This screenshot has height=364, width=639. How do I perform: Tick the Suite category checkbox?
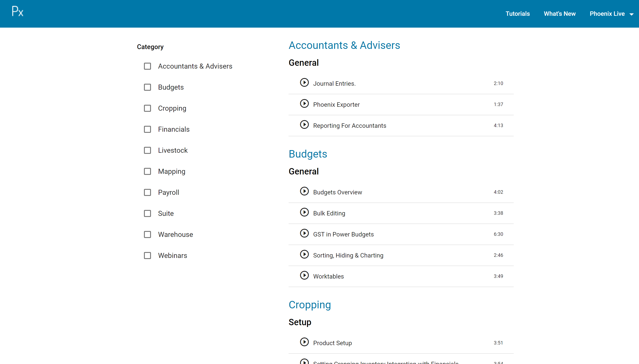coord(147,213)
